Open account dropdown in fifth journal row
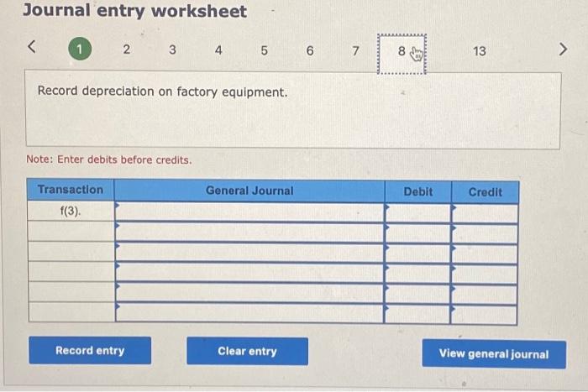This screenshot has height=392, width=588. (249, 293)
